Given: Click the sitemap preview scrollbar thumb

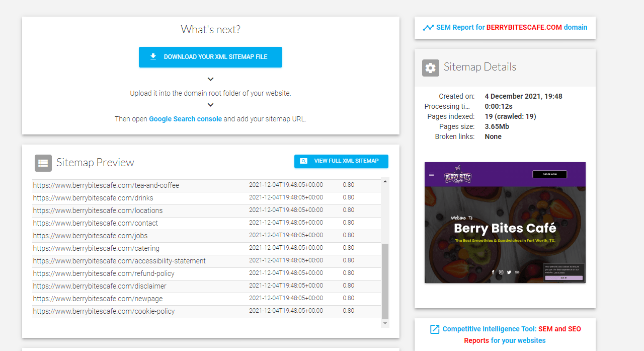Looking at the screenshot, I should (385, 282).
